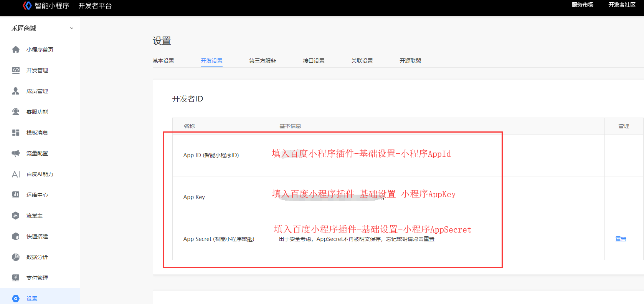Click the 设置 gear icon in sidebar

pos(16,299)
